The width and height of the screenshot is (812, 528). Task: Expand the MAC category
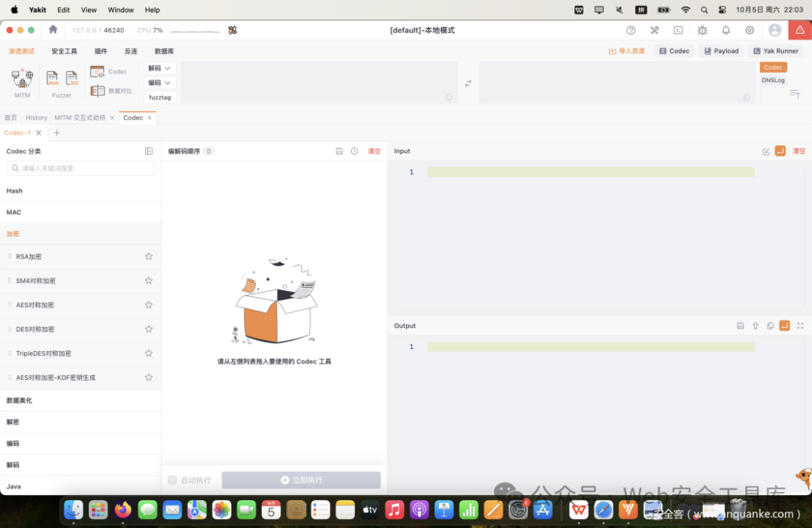click(x=80, y=212)
